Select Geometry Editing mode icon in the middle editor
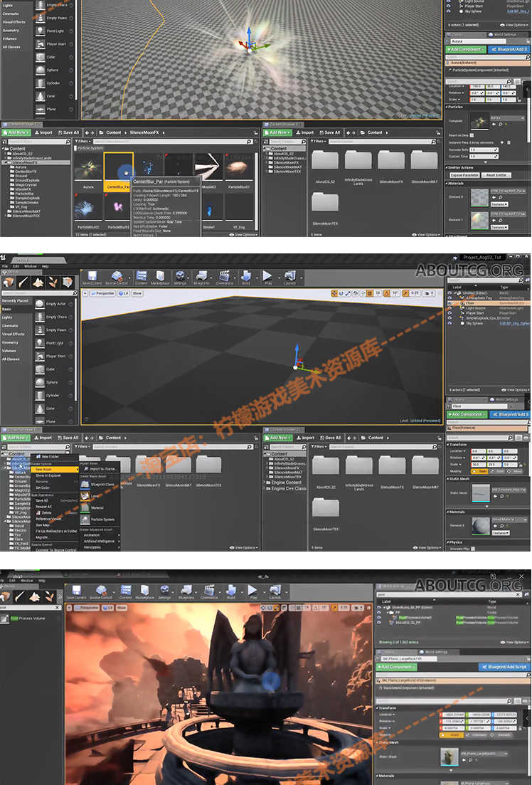 click(68, 282)
